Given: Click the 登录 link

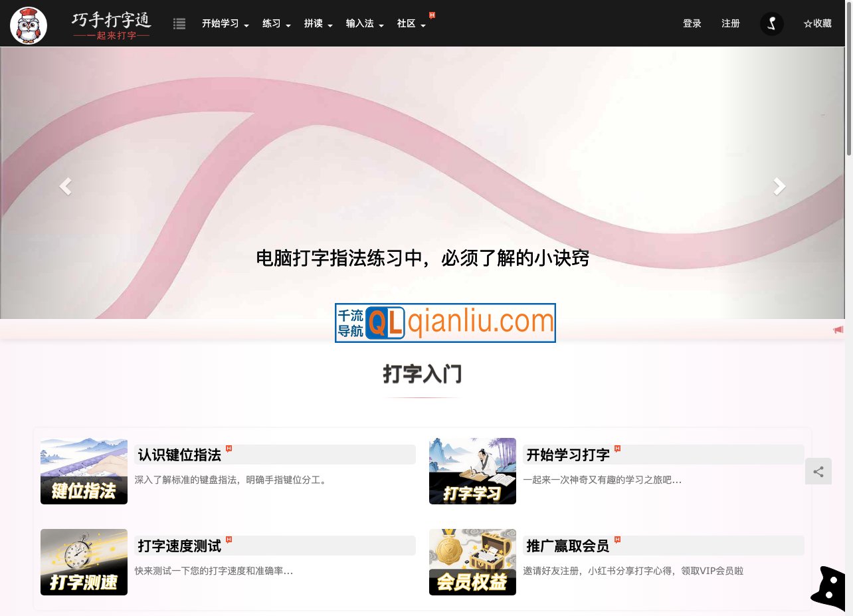Looking at the screenshot, I should (x=692, y=23).
